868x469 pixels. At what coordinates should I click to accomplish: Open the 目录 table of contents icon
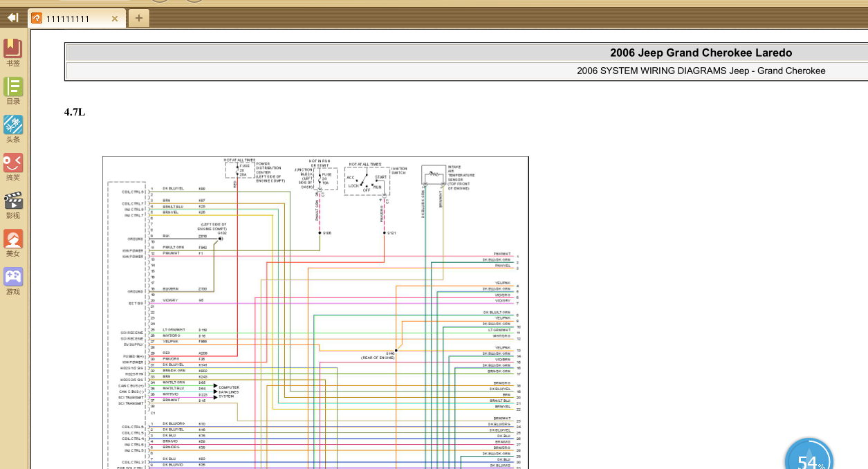[x=13, y=91]
